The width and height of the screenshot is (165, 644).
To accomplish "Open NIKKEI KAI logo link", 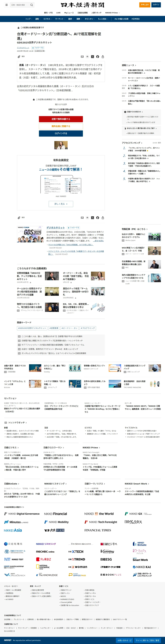I will coord(142,567).
